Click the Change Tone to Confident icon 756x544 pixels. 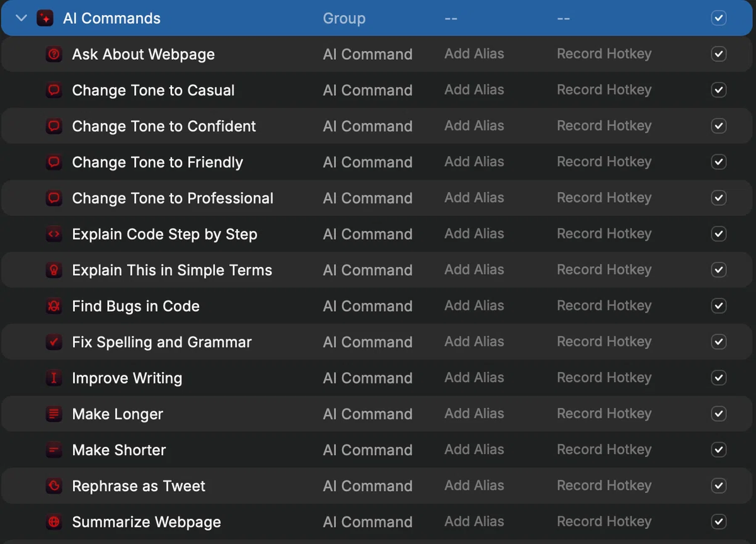[54, 126]
